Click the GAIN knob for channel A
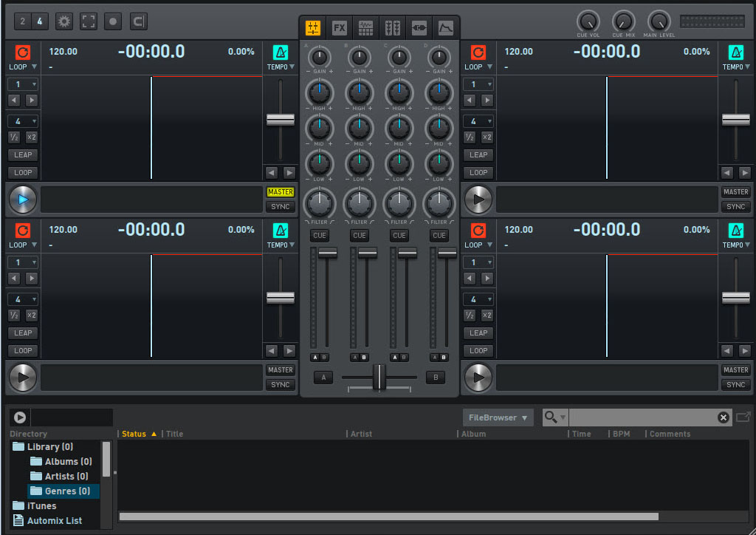 click(x=319, y=58)
